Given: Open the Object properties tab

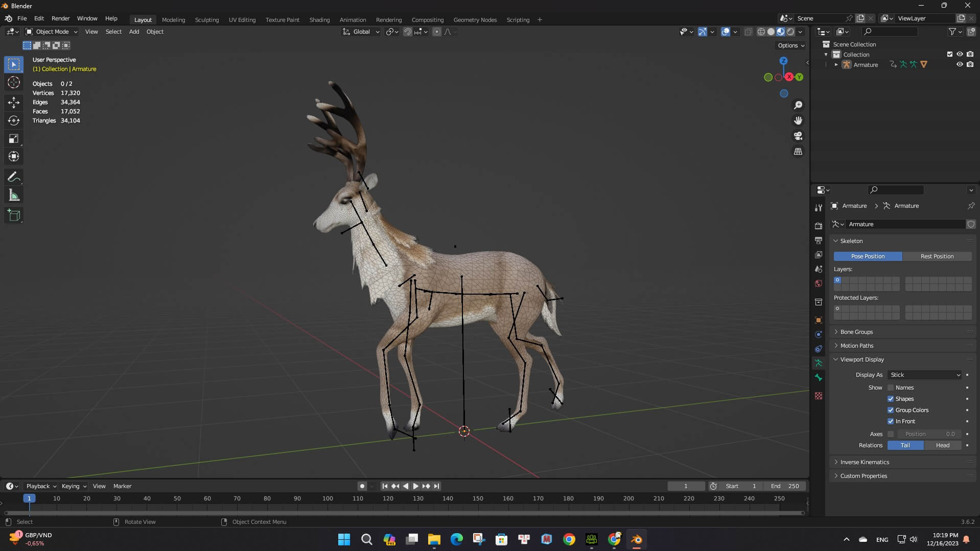Looking at the screenshot, I should 818,320.
